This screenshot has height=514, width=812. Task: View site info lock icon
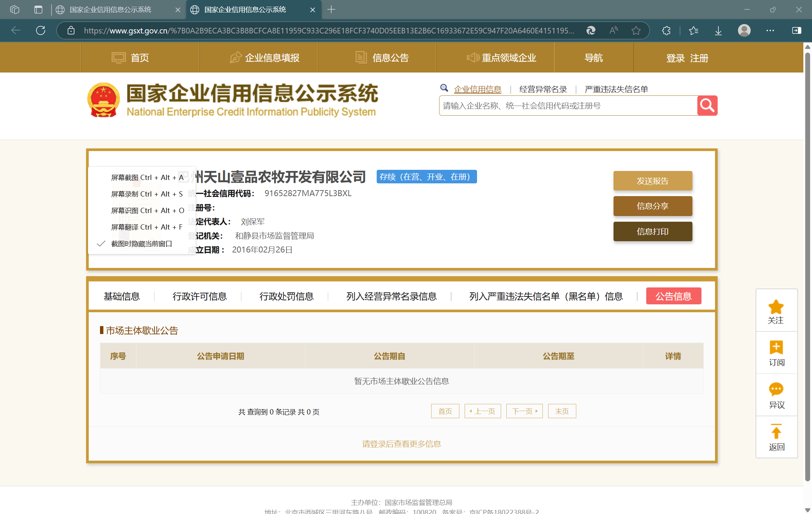tap(71, 30)
